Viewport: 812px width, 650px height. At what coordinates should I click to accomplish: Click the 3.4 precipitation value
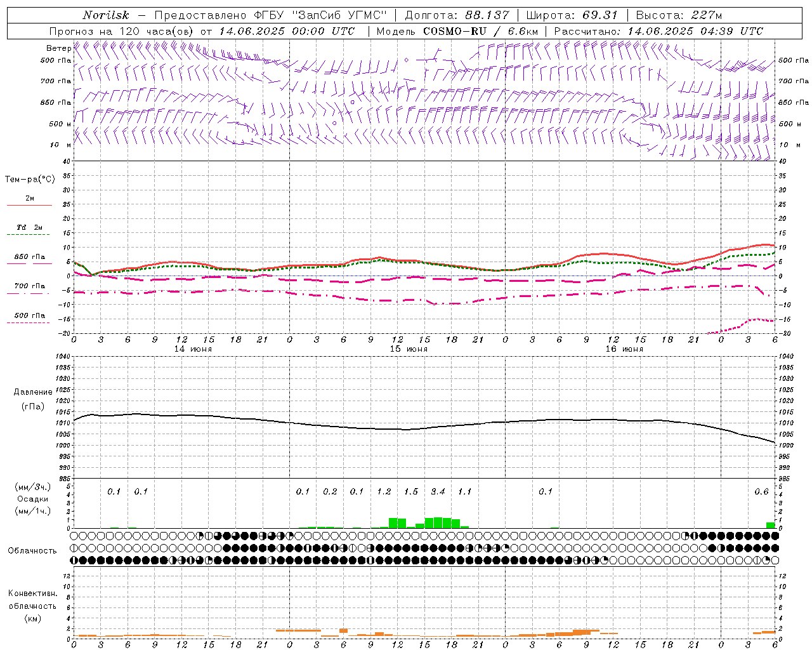click(438, 492)
